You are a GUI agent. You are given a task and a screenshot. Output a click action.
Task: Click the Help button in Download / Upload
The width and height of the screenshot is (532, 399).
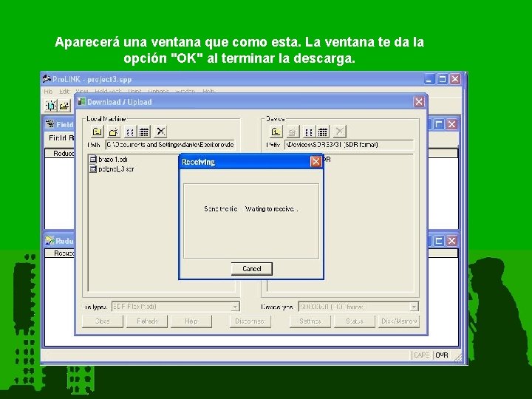tap(191, 321)
